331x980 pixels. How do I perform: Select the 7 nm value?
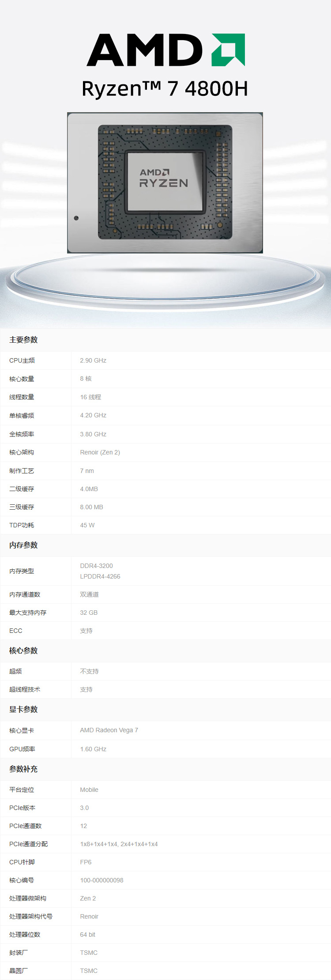click(x=87, y=471)
